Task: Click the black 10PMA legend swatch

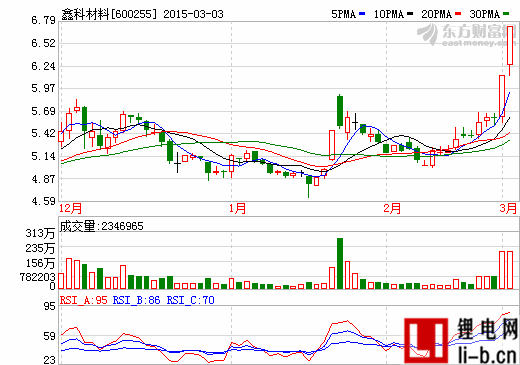Action: point(410,14)
